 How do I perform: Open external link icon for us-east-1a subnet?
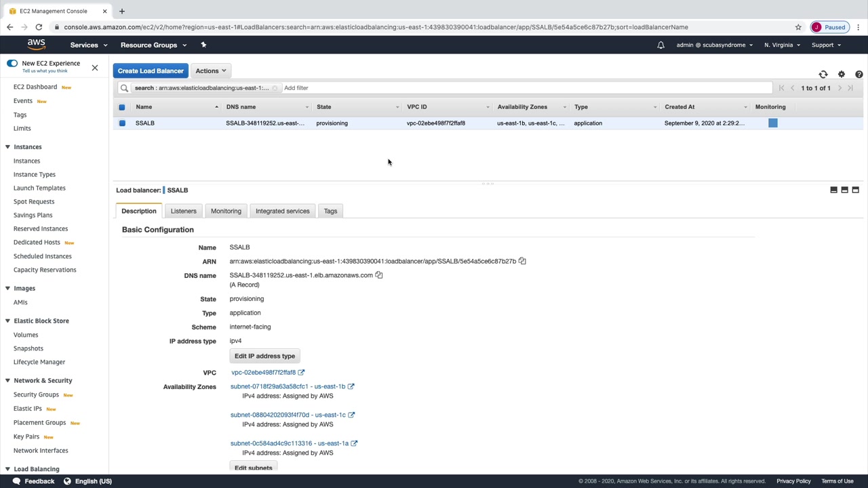[x=354, y=443]
